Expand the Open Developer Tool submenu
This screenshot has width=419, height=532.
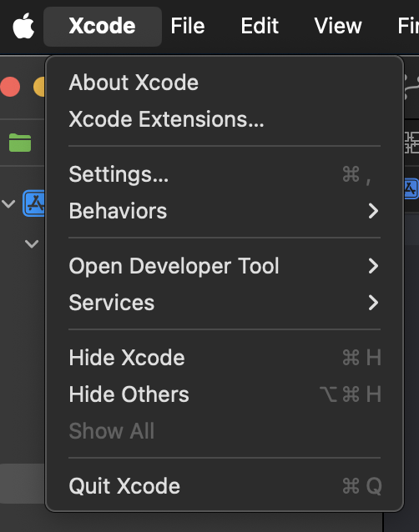tap(225, 266)
